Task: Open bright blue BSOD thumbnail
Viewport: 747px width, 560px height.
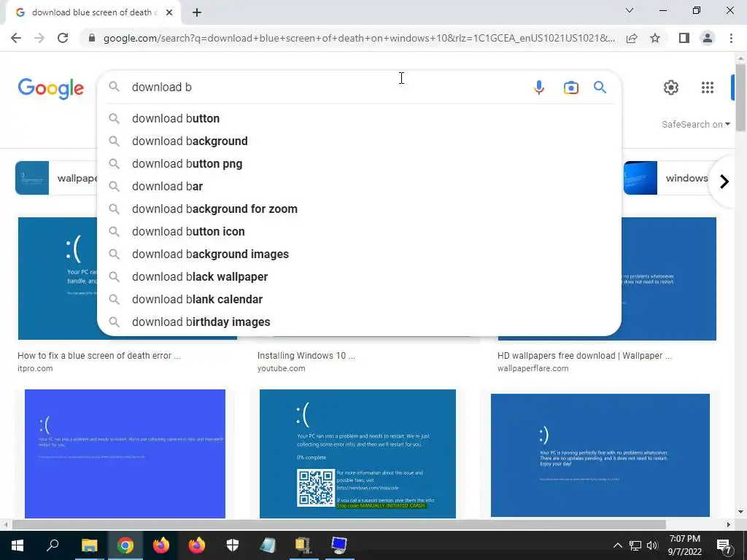Action: 125,454
